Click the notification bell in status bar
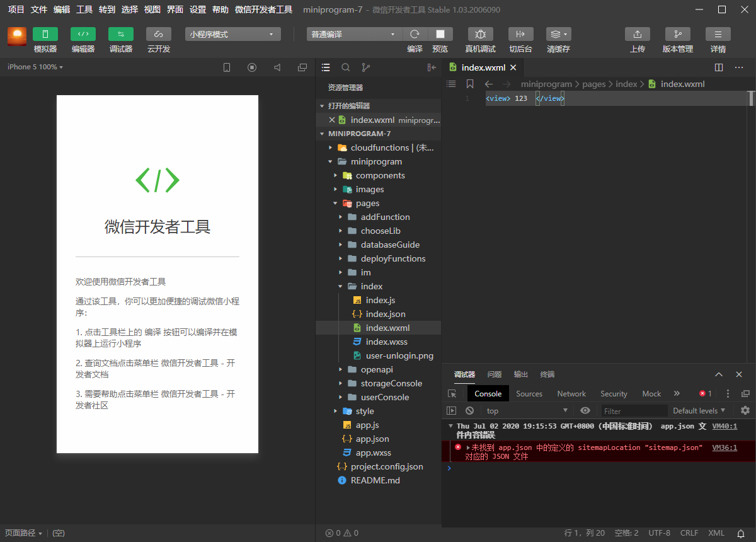The height and width of the screenshot is (542, 756). [742, 533]
